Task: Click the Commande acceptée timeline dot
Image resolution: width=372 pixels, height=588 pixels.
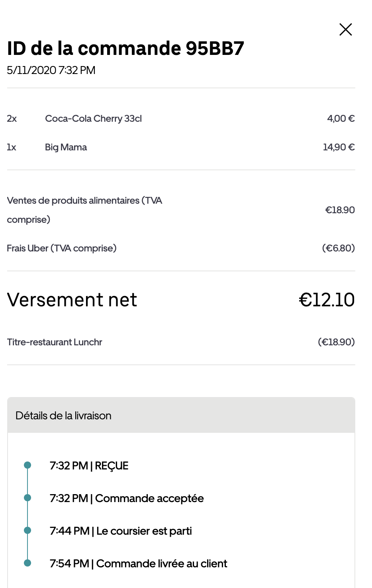Action: coord(27,498)
